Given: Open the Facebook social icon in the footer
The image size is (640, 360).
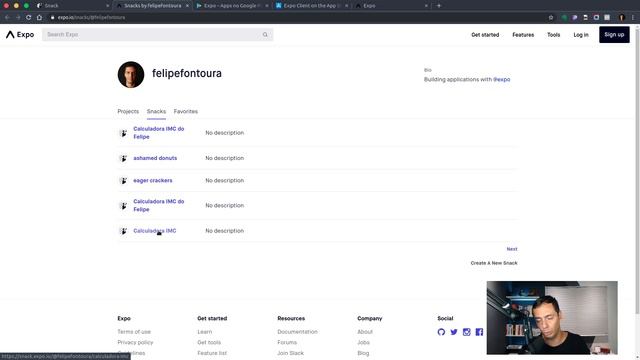Looking at the screenshot, I should [479, 332].
